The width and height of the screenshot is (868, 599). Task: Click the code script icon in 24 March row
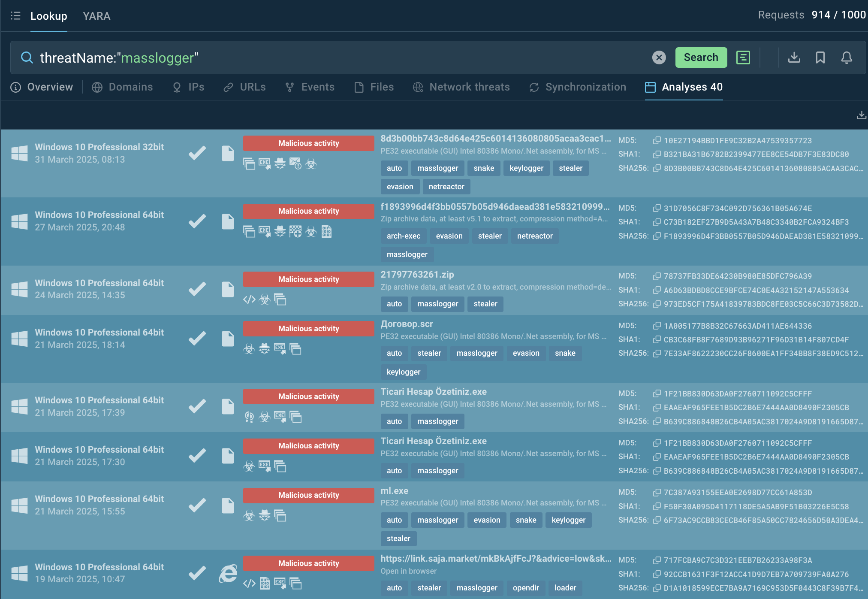[249, 299]
